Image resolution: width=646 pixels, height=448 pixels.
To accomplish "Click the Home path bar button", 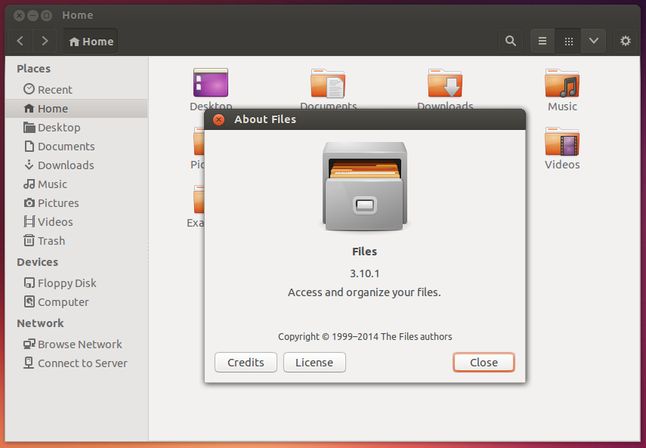I will (x=91, y=41).
